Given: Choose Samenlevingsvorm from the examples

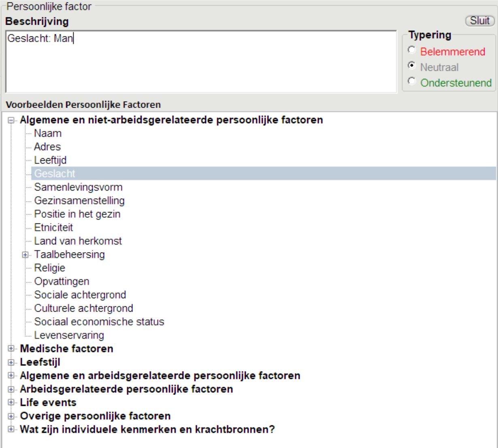Looking at the screenshot, I should [x=78, y=187].
